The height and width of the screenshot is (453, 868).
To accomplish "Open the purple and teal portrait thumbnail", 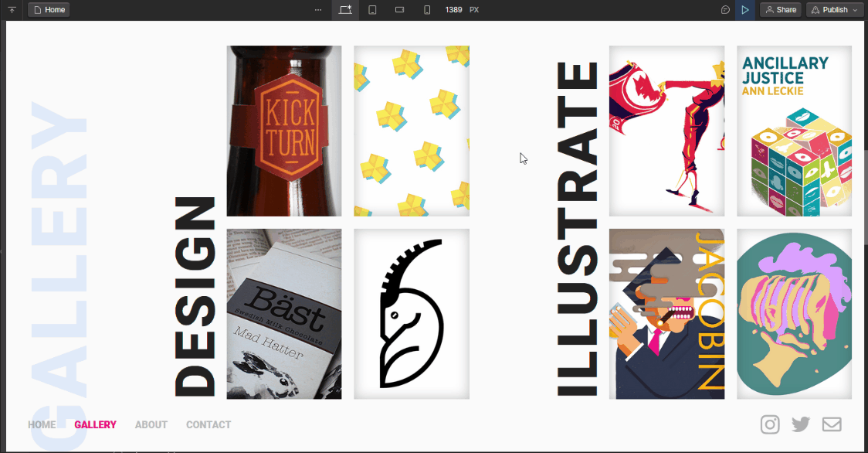I will (794, 314).
